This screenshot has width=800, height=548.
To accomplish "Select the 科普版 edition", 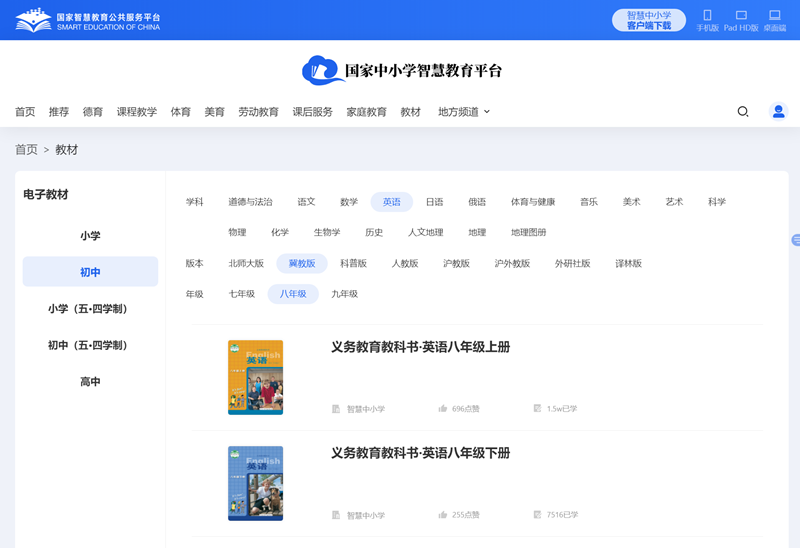I will pos(354,264).
